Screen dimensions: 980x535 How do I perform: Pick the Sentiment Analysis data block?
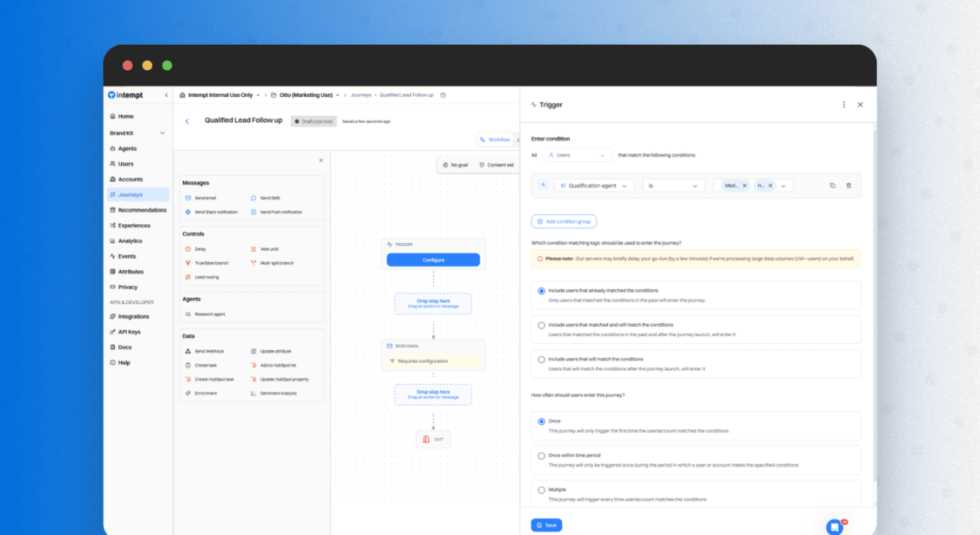274,393
